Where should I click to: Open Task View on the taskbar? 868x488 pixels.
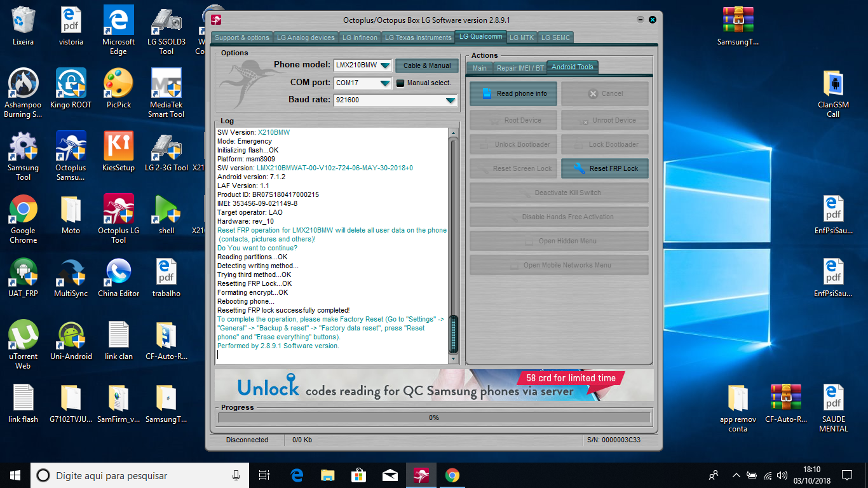click(264, 475)
